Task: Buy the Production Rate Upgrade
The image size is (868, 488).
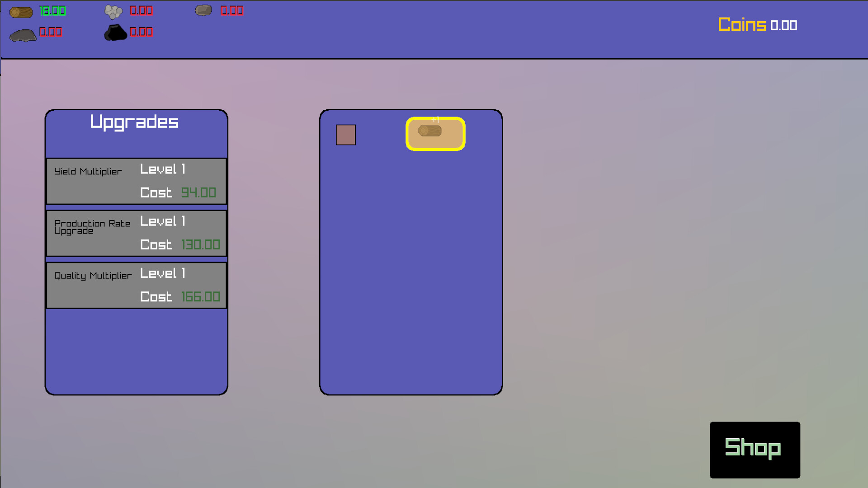Action: coord(136,233)
